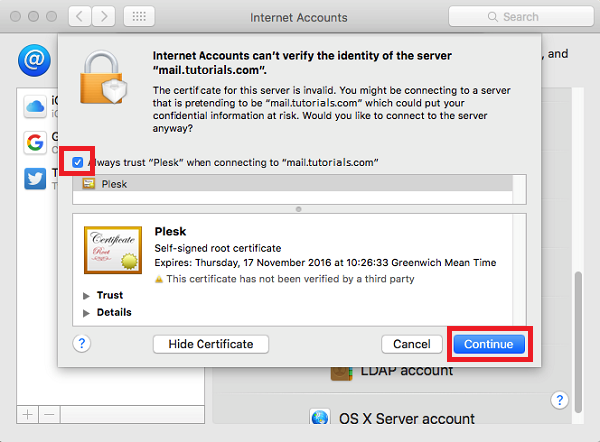Remove account with minus button

point(49,415)
